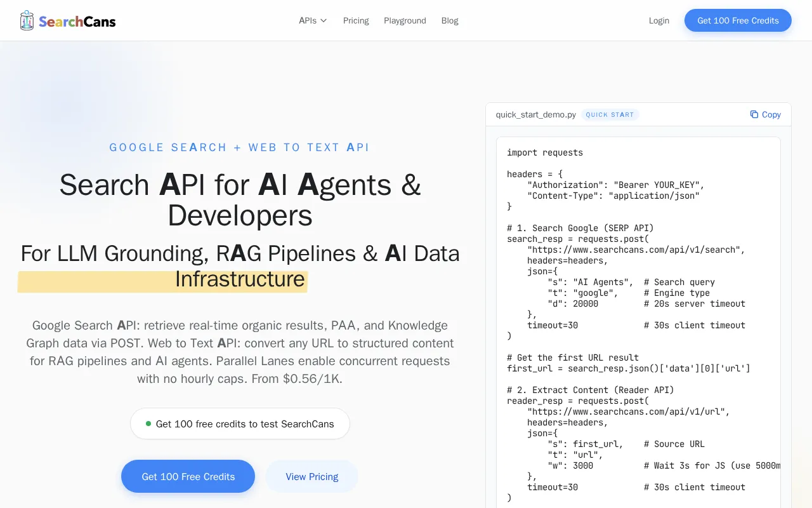Click the Bearer YOUR_KEY authorization line
This screenshot has height=508, width=812.
point(616,185)
